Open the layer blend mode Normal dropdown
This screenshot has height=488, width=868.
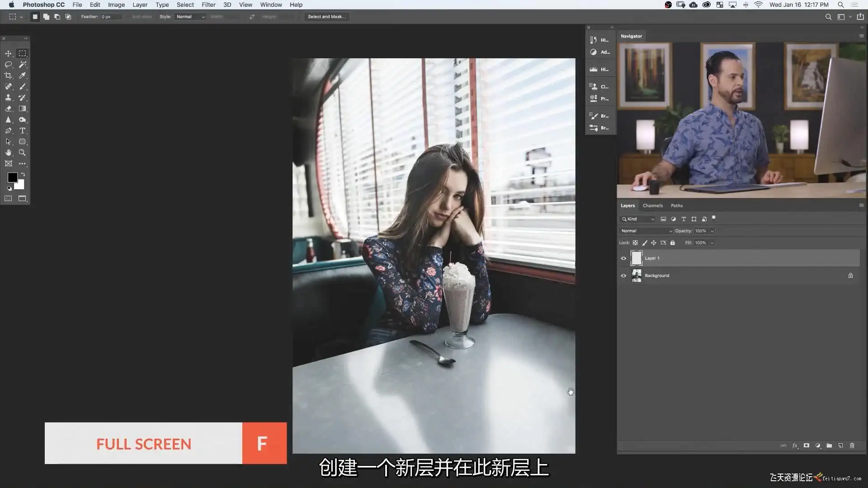coord(646,231)
